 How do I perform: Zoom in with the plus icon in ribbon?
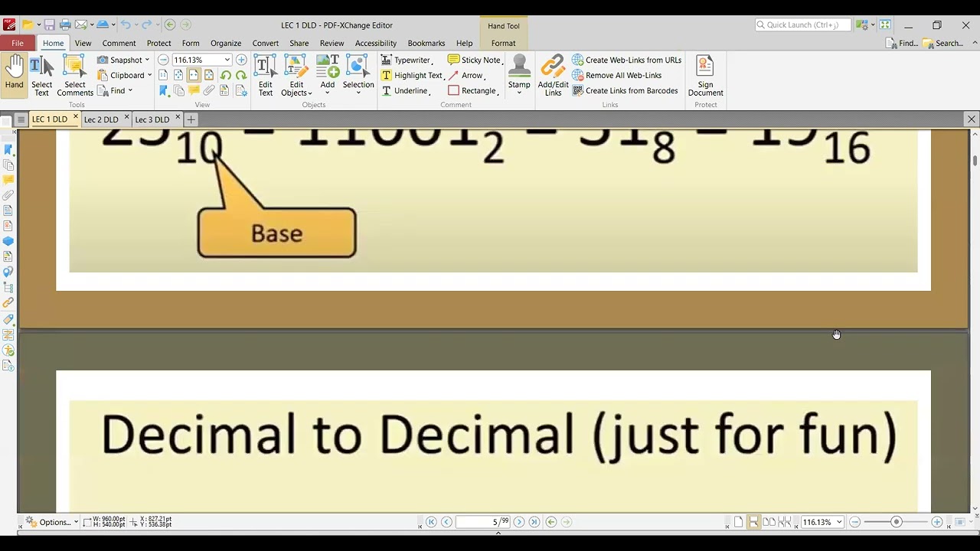tap(241, 60)
